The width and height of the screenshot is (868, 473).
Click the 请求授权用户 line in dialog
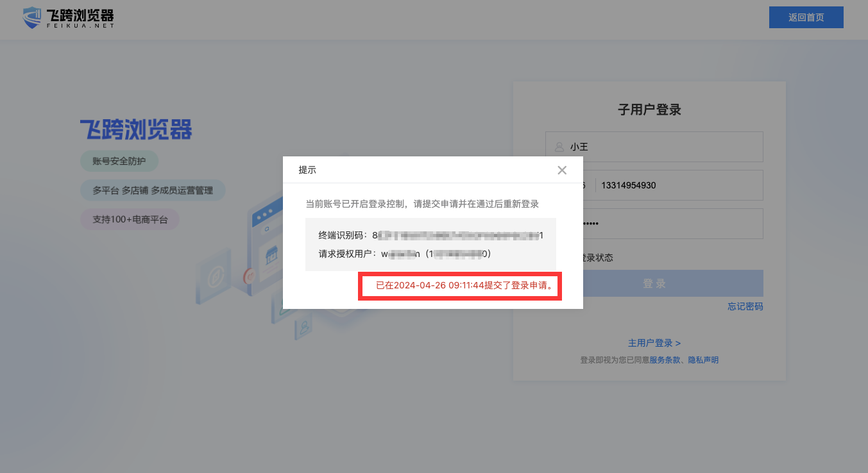coord(405,254)
